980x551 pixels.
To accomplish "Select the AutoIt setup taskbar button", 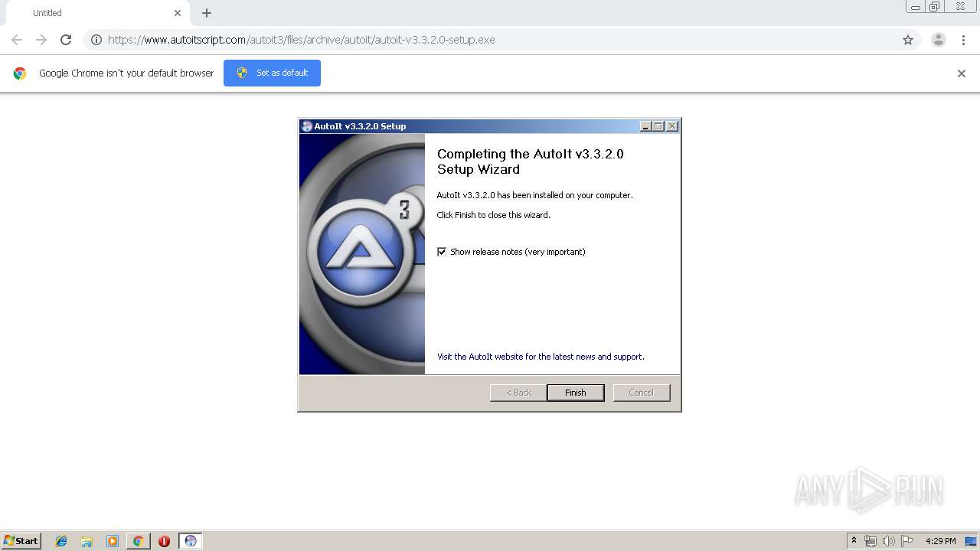I will click(191, 541).
